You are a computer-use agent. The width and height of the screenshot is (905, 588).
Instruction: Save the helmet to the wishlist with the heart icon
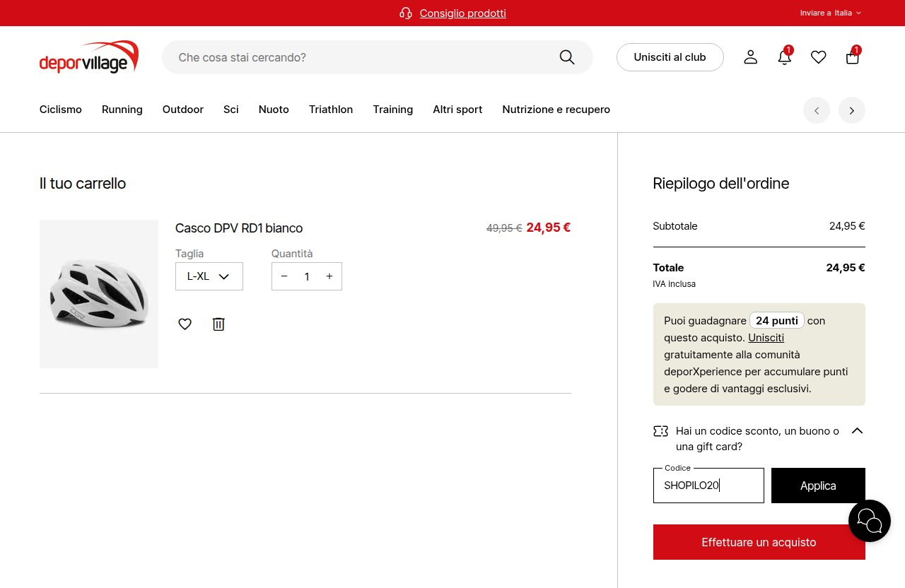[185, 324]
